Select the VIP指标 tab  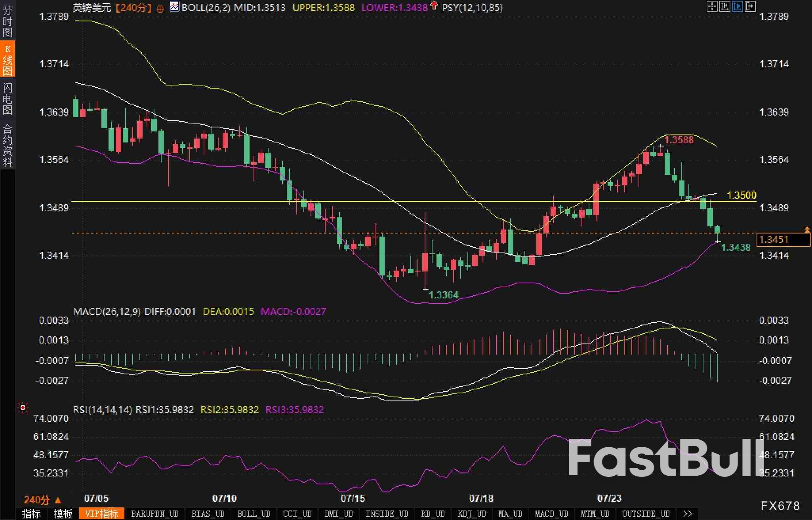pyautogui.click(x=101, y=514)
